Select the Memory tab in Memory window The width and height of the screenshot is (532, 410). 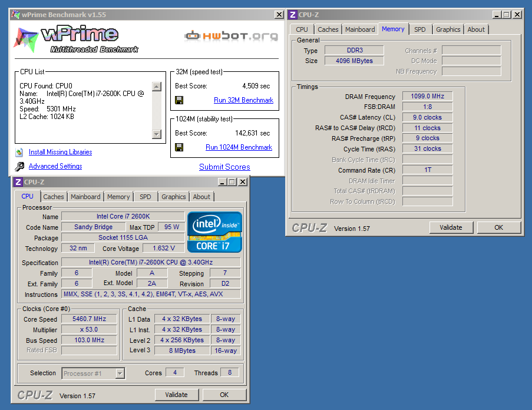click(x=393, y=29)
